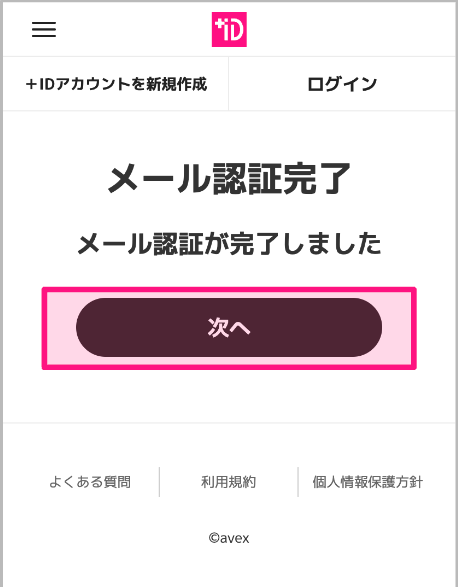Open the 個人情報保護方針 link
458x587 pixels.
click(367, 482)
